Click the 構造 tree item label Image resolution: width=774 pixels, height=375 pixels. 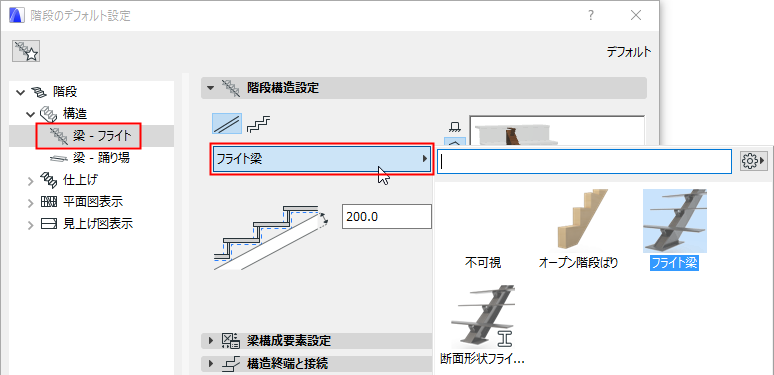click(x=75, y=114)
